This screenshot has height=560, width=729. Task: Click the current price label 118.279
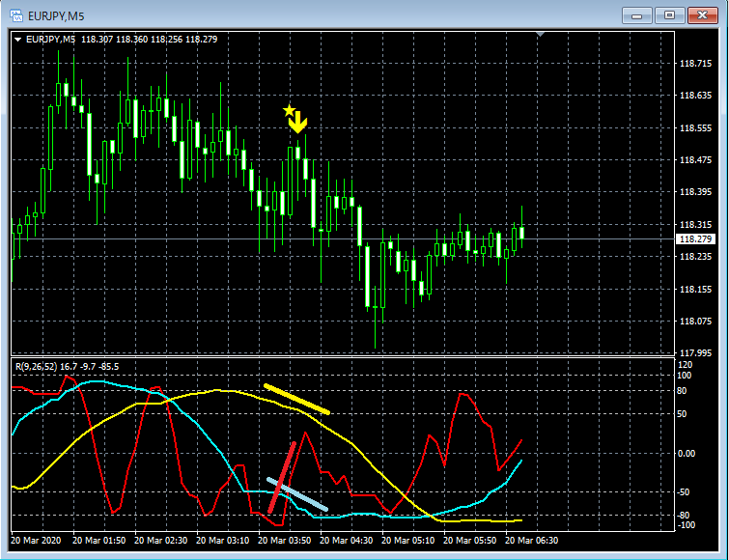[695, 238]
